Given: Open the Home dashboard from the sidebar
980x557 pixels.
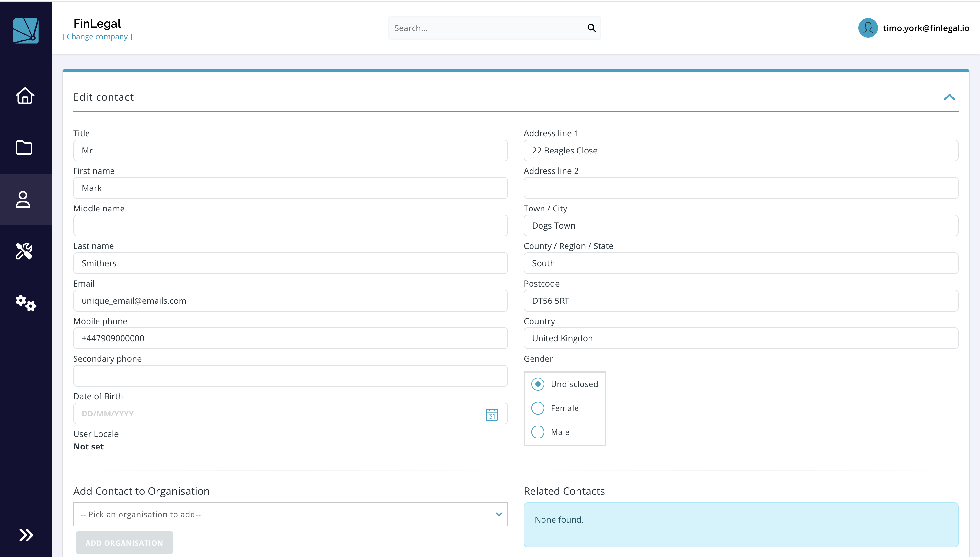Looking at the screenshot, I should pyautogui.click(x=25, y=96).
